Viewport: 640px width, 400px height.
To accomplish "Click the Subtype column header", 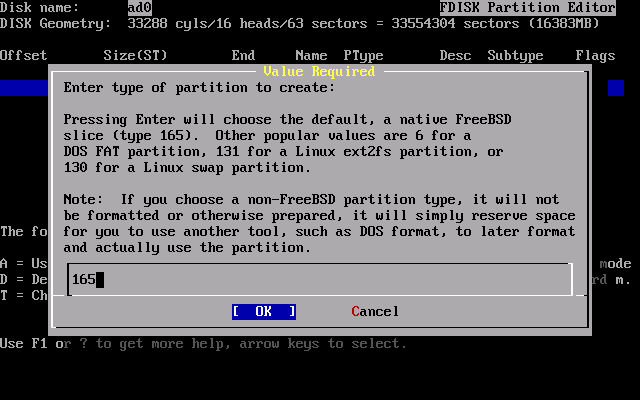I will point(515,55).
